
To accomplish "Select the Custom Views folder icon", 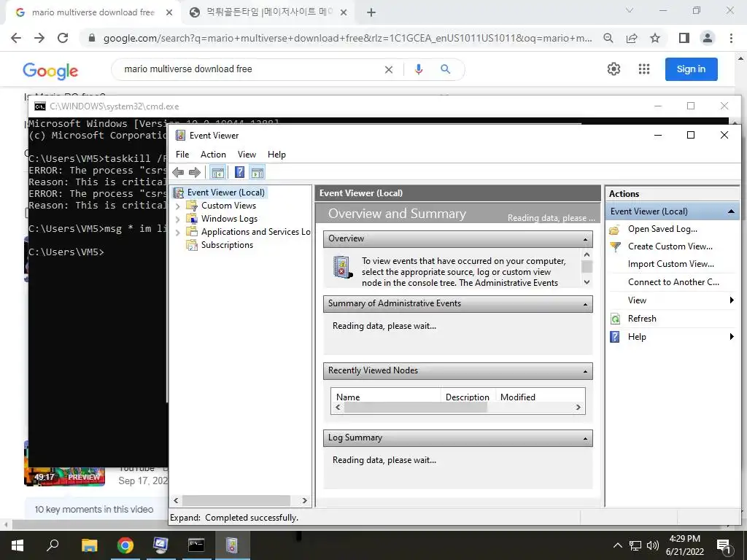I will (x=192, y=206).
